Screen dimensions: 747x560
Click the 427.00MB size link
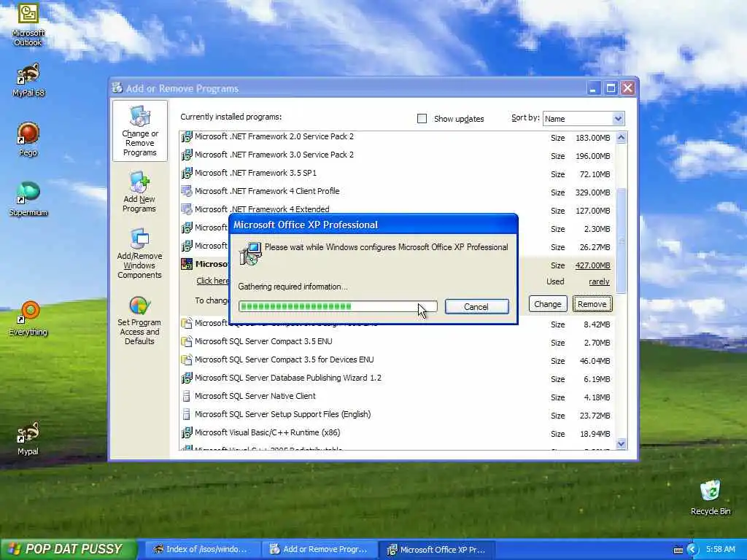[592, 265]
